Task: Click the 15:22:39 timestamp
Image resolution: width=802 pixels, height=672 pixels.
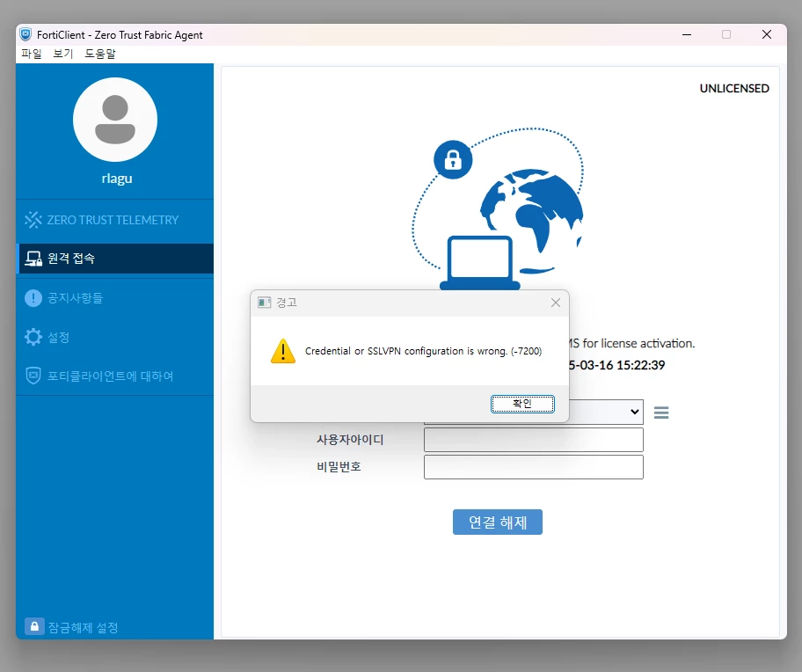Action: 641,365
